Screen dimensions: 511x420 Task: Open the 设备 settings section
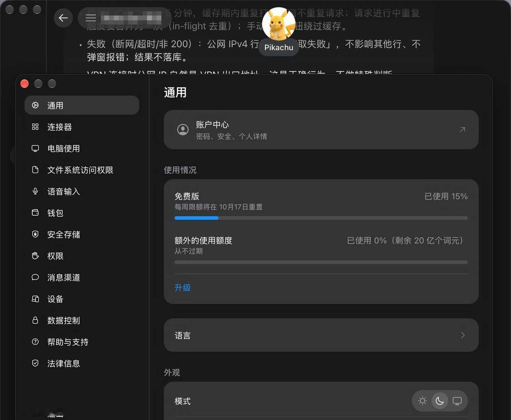[82, 299]
